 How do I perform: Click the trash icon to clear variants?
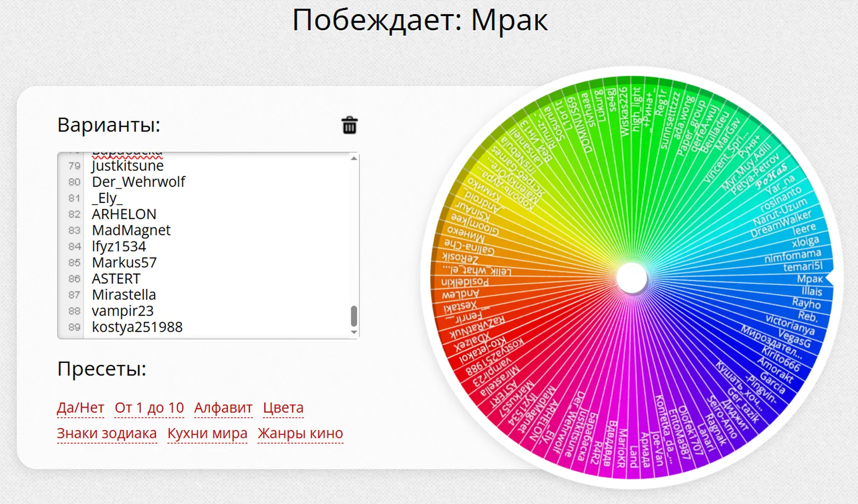click(x=350, y=125)
